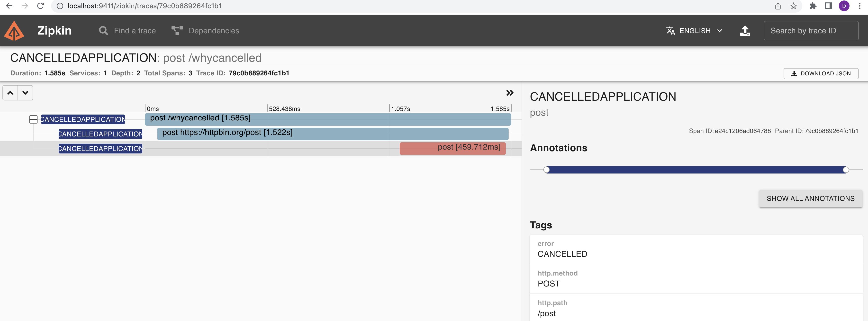
Task: Collapse the post /whycancelled span tree node
Action: pos(33,119)
